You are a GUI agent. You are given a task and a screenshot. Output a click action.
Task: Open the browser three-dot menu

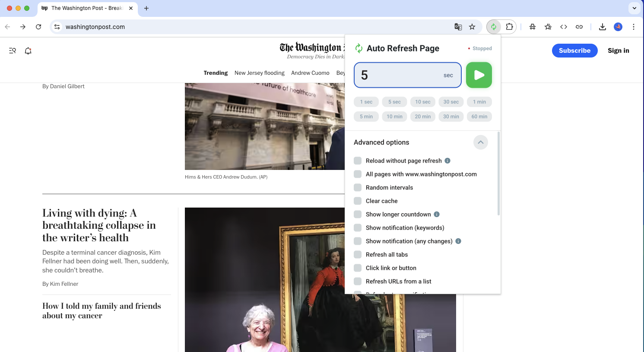pos(634,27)
